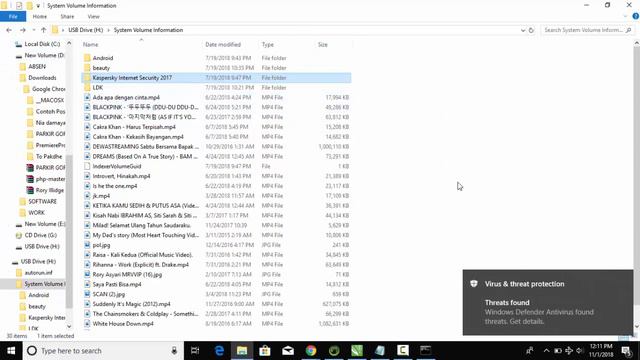Open the Share ribbon tab
Viewport: 640px width, 360px height.
(67, 17)
